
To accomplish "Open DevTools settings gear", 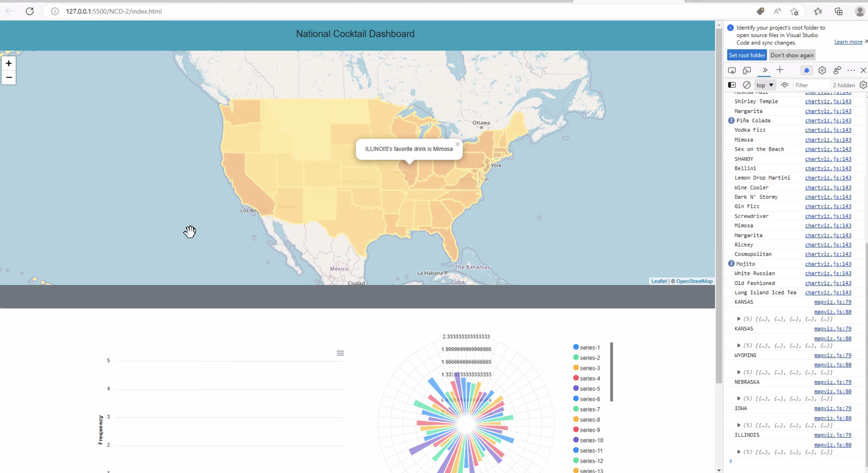I will [822, 70].
